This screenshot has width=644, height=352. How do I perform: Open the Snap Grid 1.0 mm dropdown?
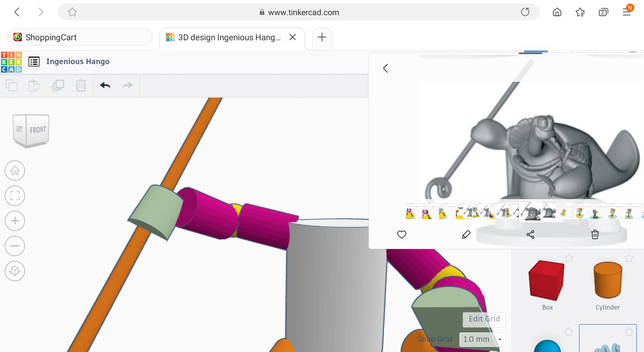[x=482, y=339]
